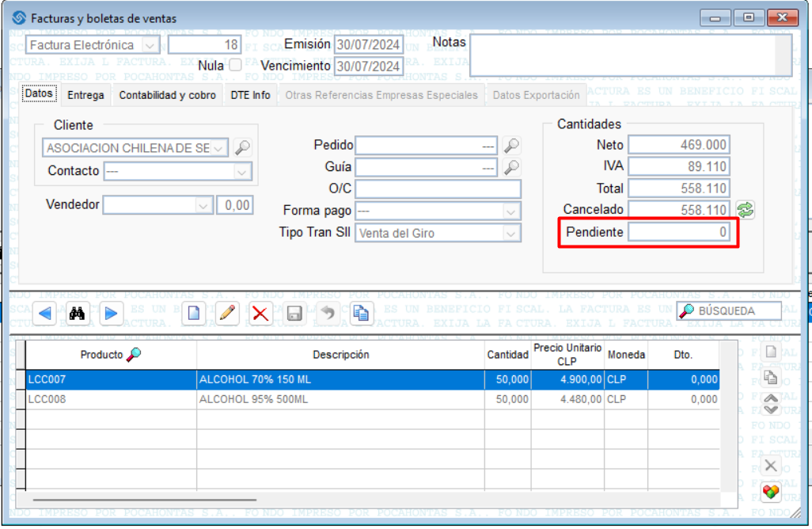Open the Tipo Tran SII dropdown
Screen dimensions: 812x529
pos(510,234)
